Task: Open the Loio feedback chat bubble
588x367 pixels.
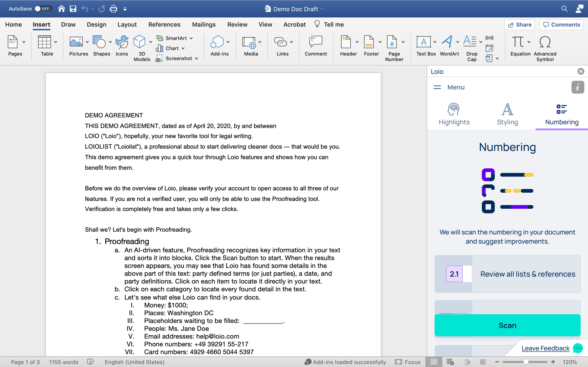Action: [x=578, y=348]
